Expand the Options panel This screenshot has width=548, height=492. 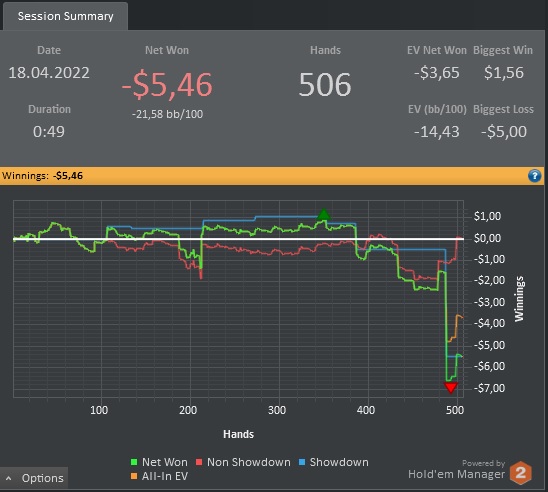point(34,478)
